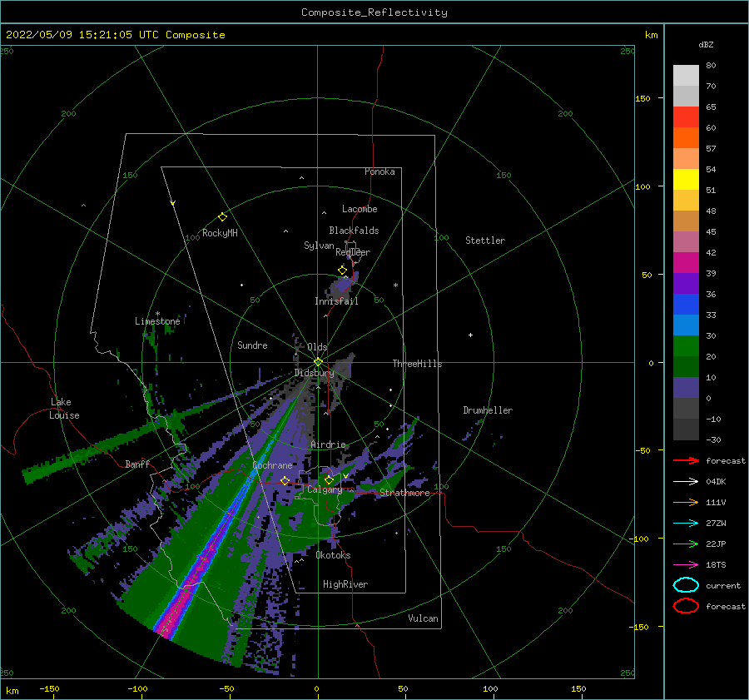749x700 pixels.
Task: Select the blue 36-33 dBZ swatch
Action: (x=686, y=305)
